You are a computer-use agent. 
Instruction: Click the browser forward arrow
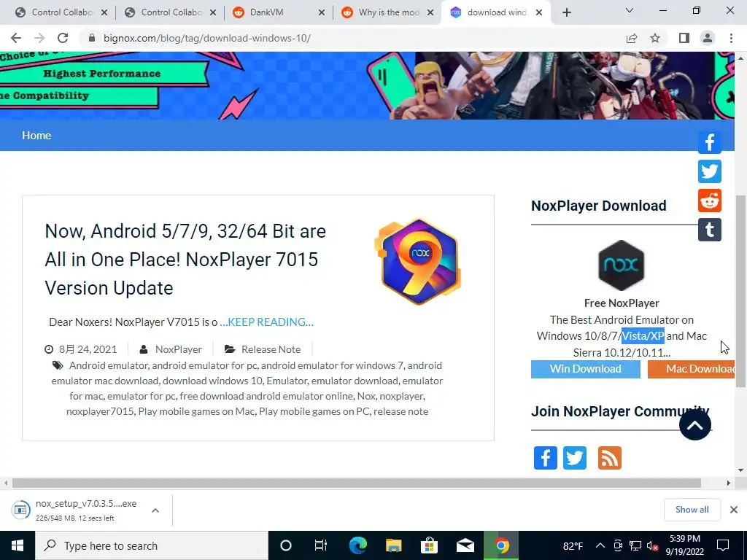pyautogui.click(x=39, y=38)
